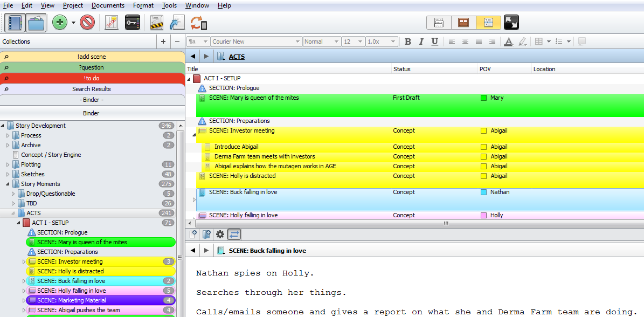Open the Documents menu
644x317 pixels.
coord(108,5)
